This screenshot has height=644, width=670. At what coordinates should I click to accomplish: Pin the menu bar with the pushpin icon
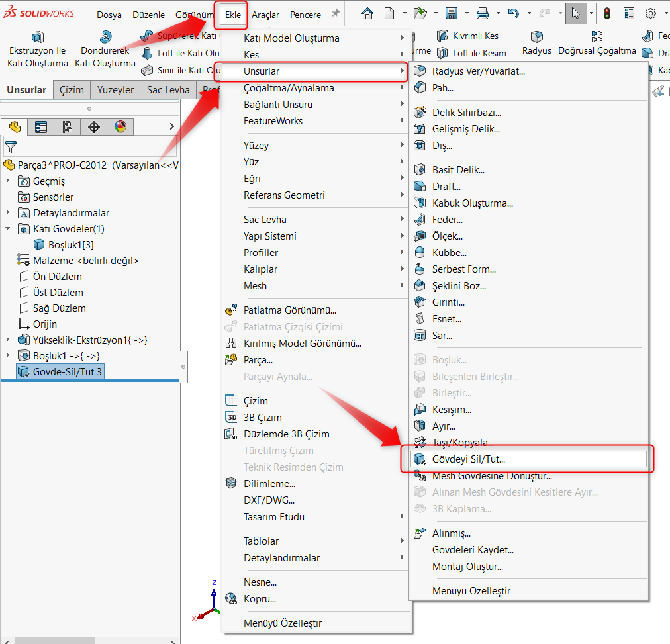[336, 13]
